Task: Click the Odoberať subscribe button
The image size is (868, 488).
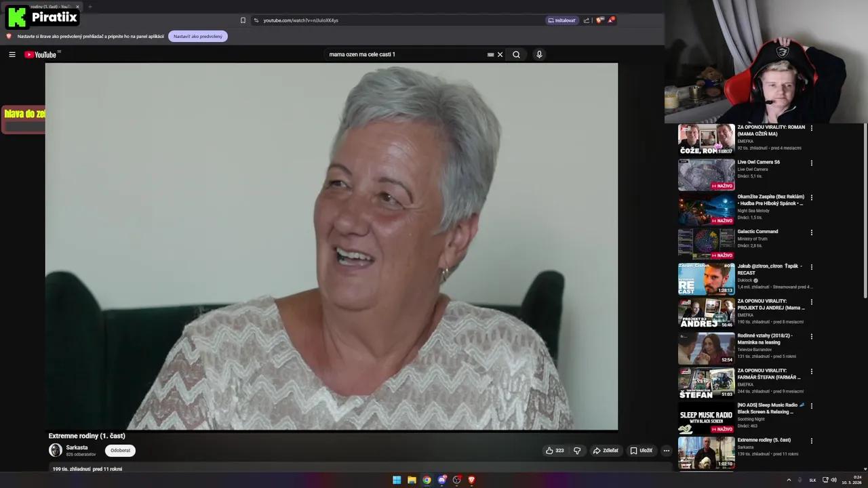Action: 120,451
